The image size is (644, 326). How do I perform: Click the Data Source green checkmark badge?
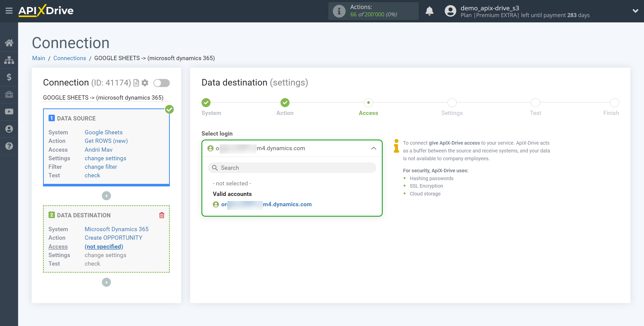point(170,109)
